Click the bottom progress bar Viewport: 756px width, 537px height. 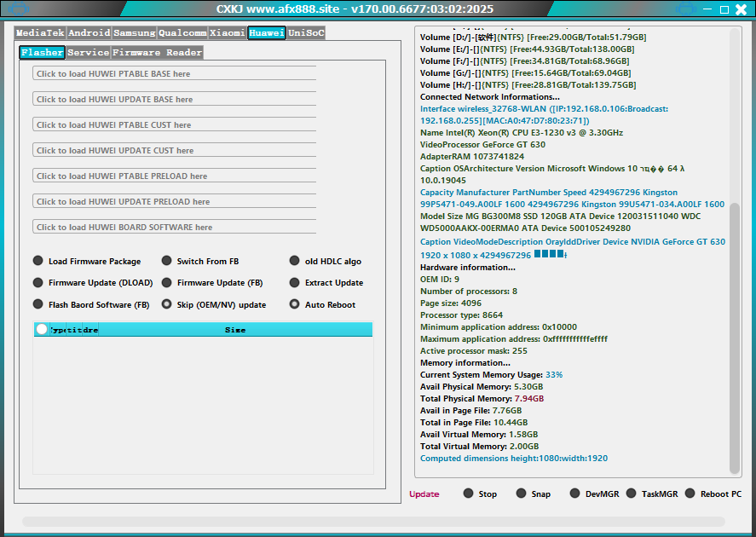point(373,522)
